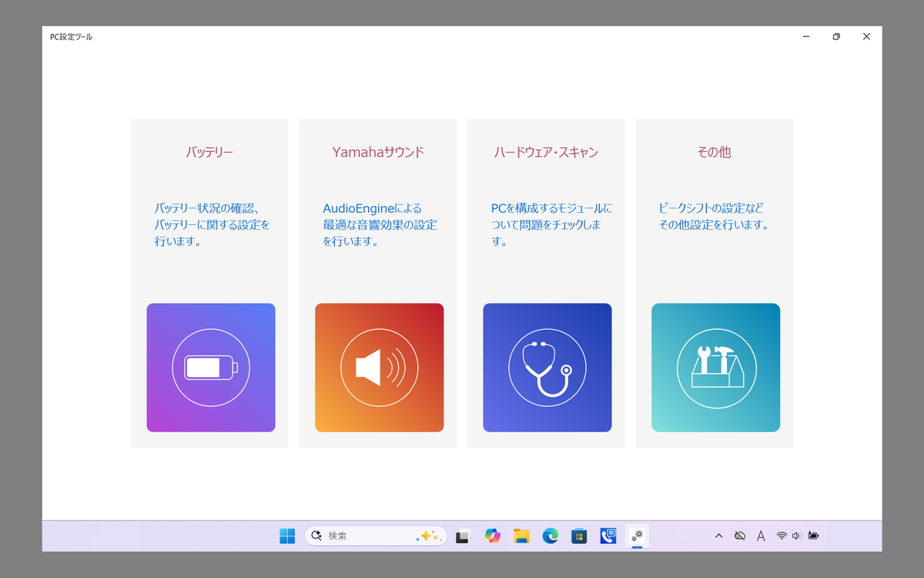924x578 pixels.
Task: Minimize the PC設定ツール window
Action: 805,36
